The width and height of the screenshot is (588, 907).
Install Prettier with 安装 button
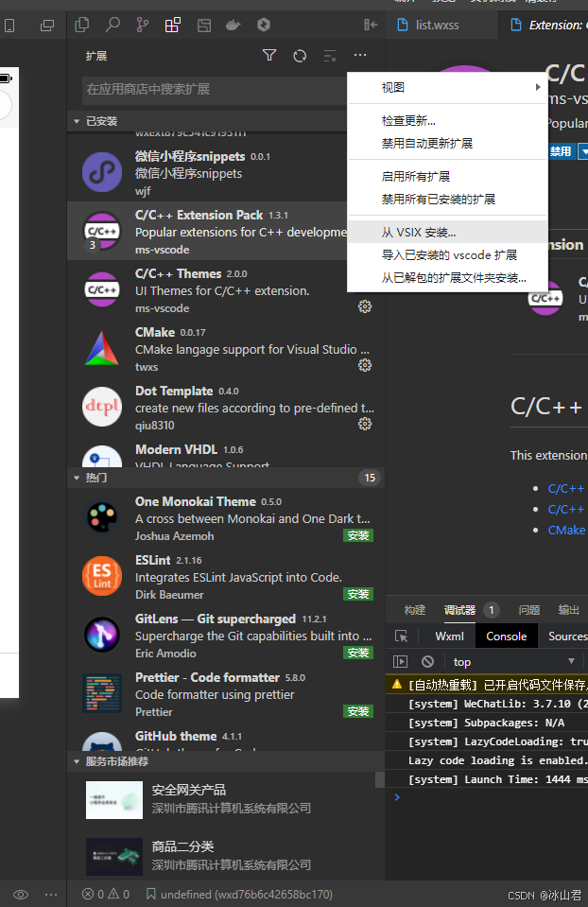coord(358,711)
